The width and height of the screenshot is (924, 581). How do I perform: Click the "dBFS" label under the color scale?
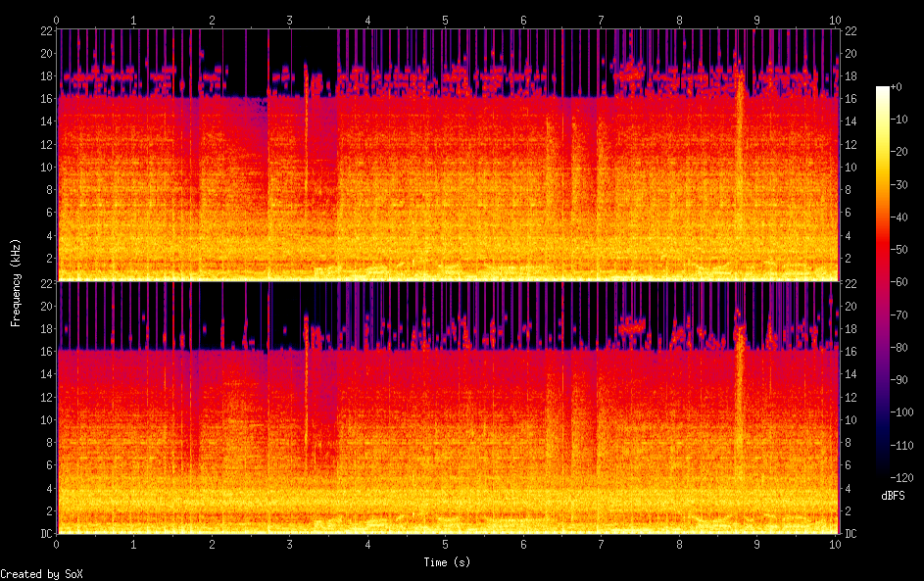tap(893, 496)
